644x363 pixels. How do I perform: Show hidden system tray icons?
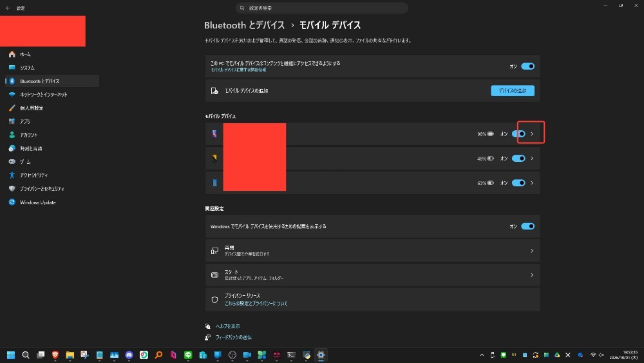(482, 355)
